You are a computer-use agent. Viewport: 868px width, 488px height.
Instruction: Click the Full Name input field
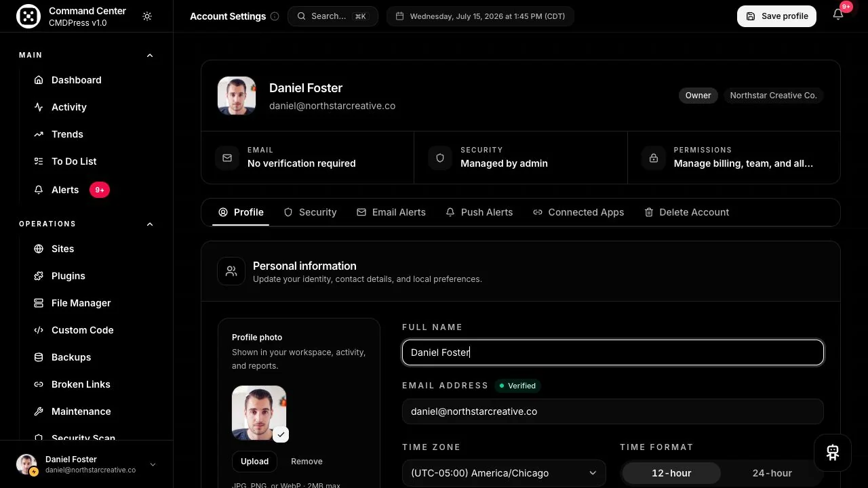point(613,352)
